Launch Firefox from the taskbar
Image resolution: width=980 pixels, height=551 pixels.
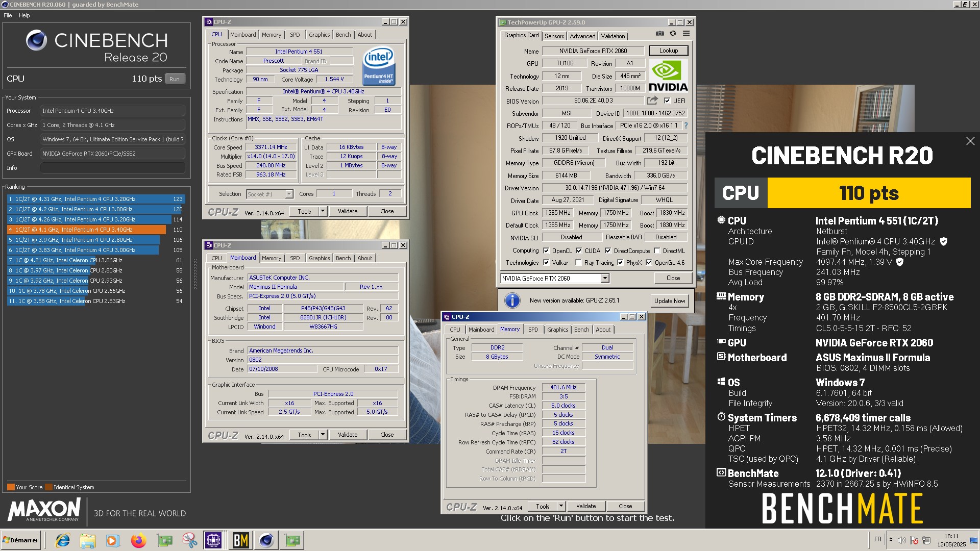[x=138, y=540]
